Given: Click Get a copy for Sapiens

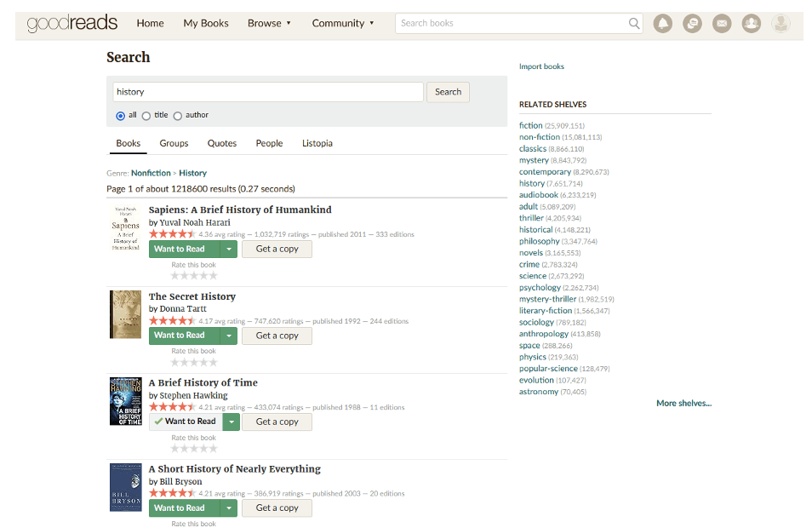Looking at the screenshot, I should (277, 250).
